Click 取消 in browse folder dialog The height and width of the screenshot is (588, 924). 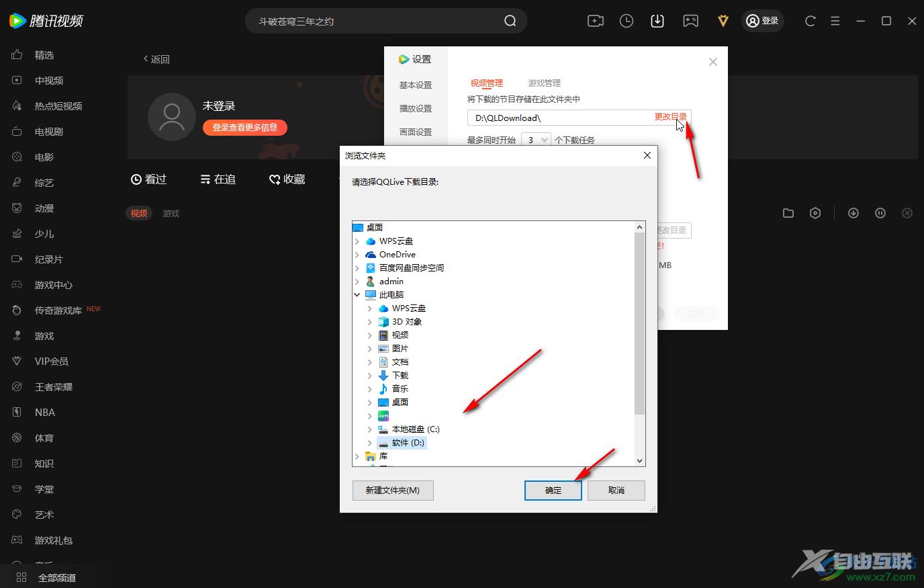(616, 491)
